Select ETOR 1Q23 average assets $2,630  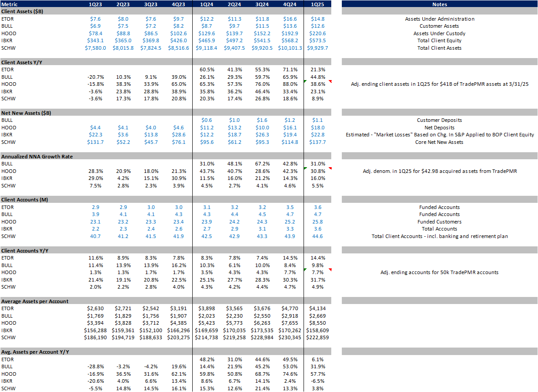click(95, 308)
